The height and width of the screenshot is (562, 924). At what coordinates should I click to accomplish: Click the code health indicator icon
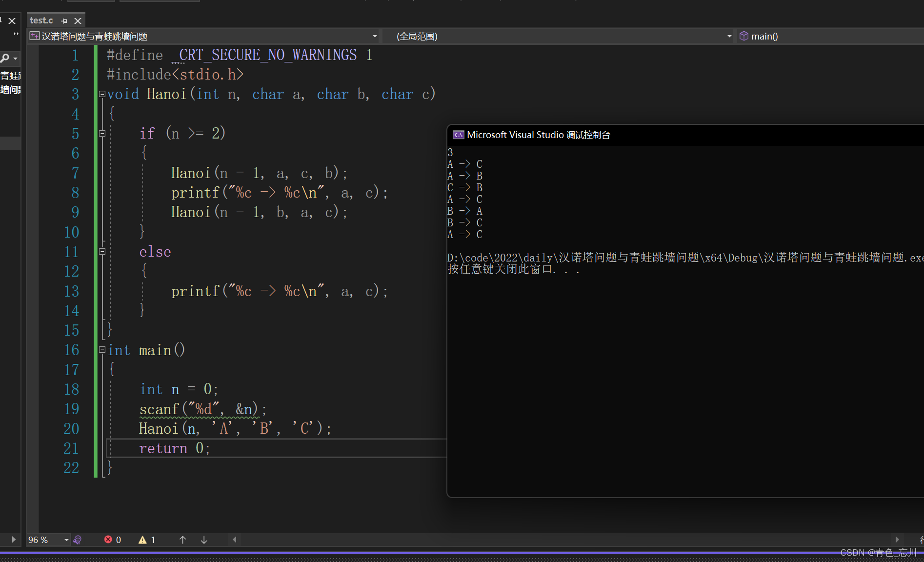pyautogui.click(x=77, y=540)
